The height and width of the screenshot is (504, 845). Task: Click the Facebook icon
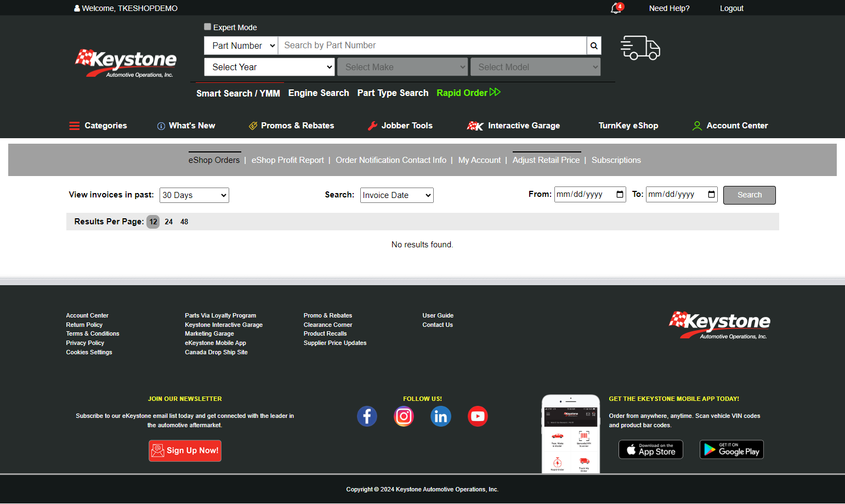tap(367, 416)
